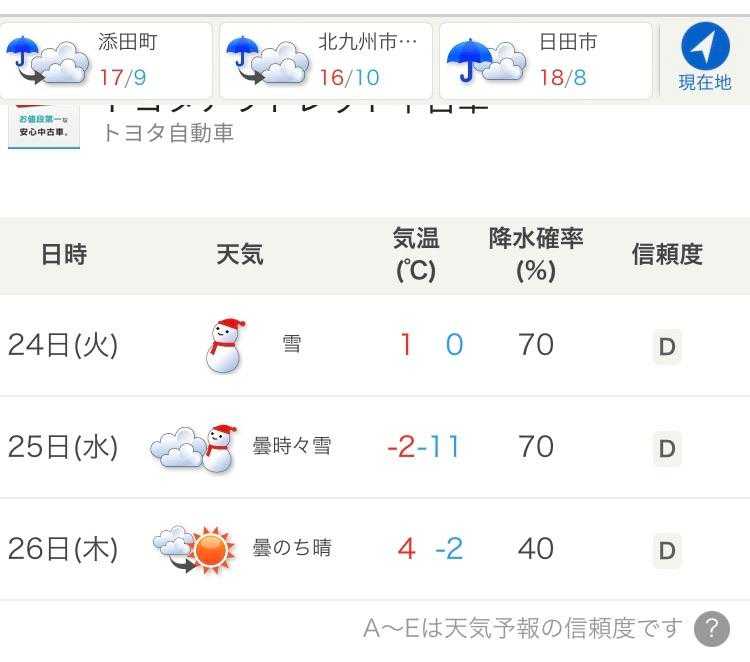Click the Toyota ad thumbnail image
This screenshot has width=750, height=662.
pos(44,126)
